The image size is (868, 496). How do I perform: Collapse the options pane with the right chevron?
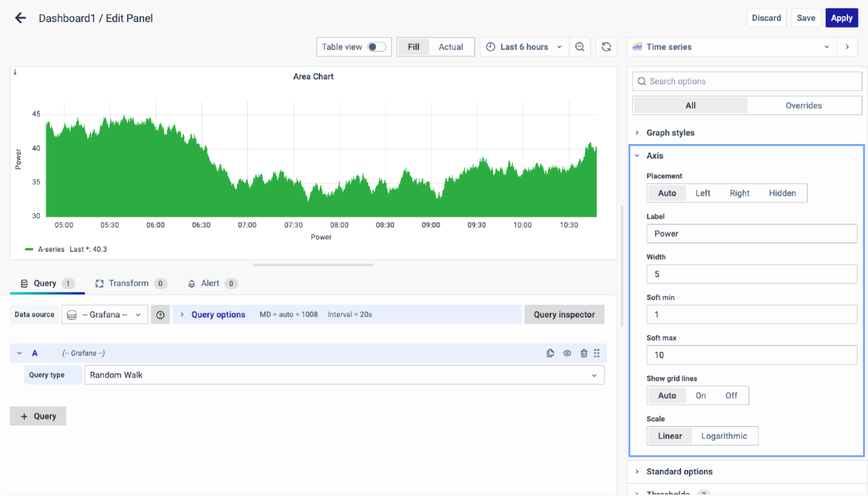click(x=847, y=47)
